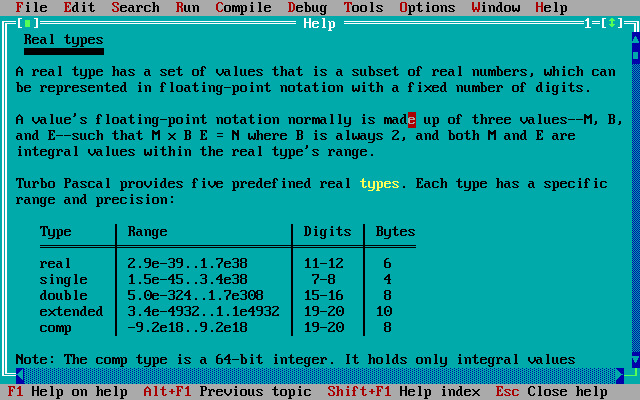This screenshot has width=640, height=400.
Task: Click the 'Help' window title
Action: [x=320, y=23]
